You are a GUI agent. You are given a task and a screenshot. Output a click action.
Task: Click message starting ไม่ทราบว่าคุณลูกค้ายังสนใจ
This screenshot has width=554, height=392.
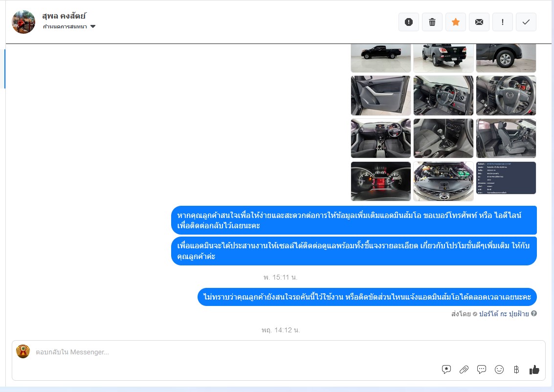pyautogui.click(x=367, y=297)
